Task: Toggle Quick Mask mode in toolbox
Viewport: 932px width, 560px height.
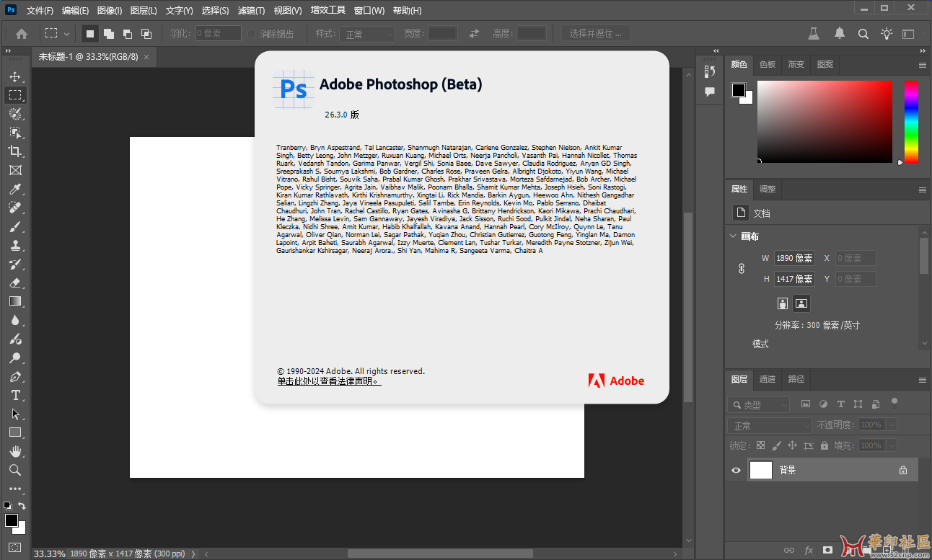Action: click(15, 547)
